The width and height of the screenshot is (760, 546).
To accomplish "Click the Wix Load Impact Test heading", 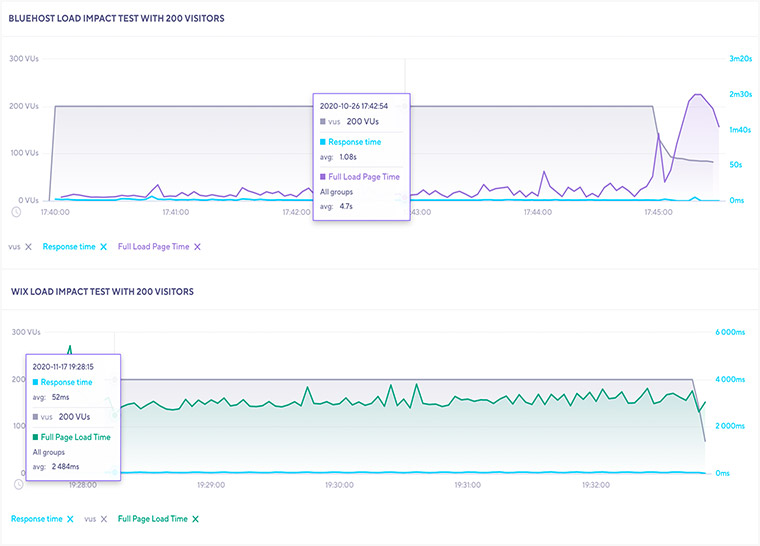I will coord(102,291).
